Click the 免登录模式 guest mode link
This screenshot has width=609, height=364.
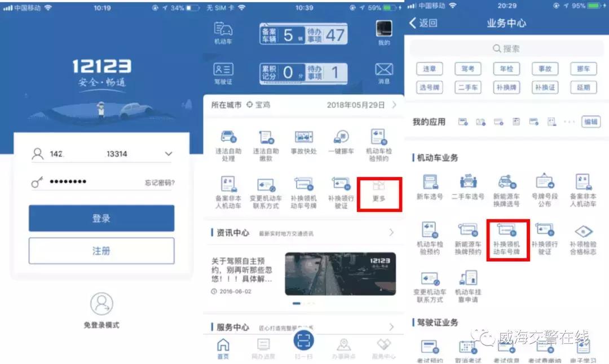[x=100, y=324]
